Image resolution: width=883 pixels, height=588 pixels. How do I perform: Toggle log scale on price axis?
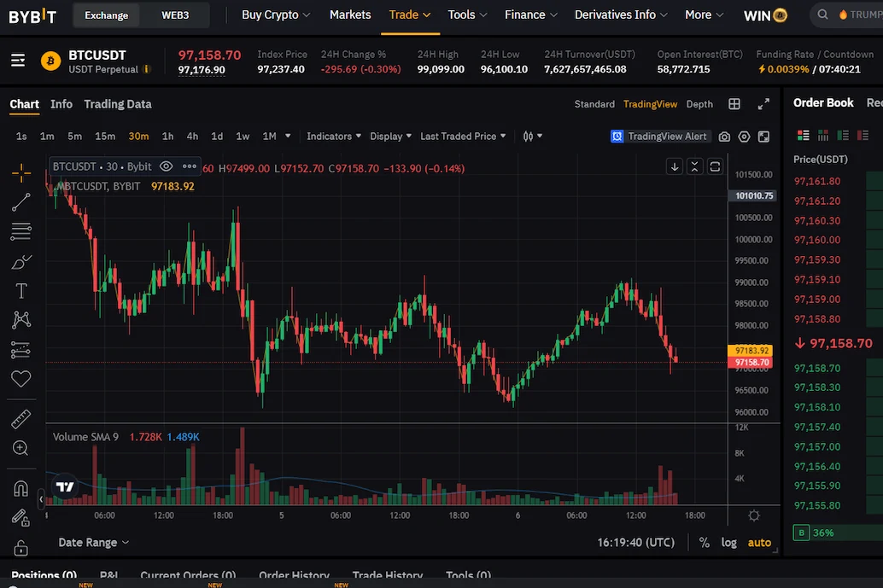click(728, 543)
